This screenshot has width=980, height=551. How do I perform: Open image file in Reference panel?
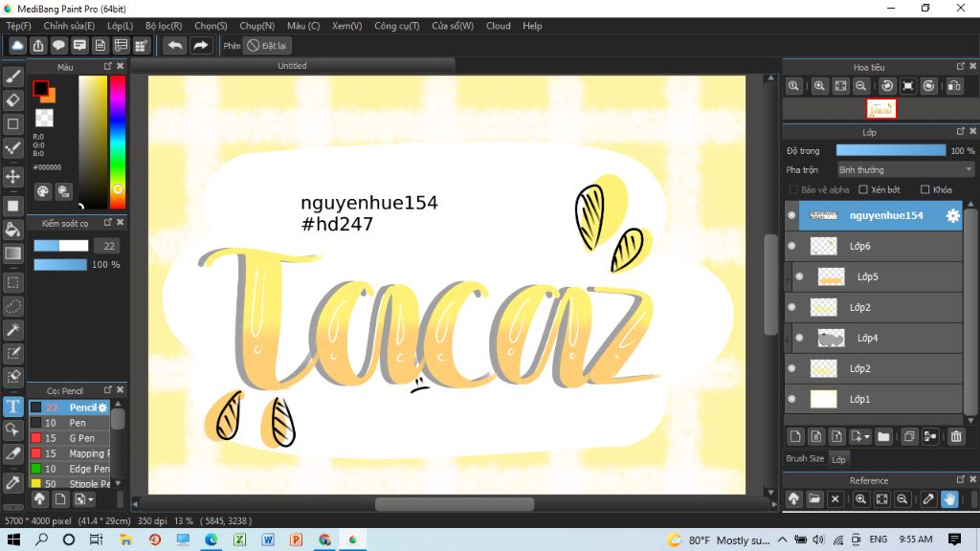(814, 498)
